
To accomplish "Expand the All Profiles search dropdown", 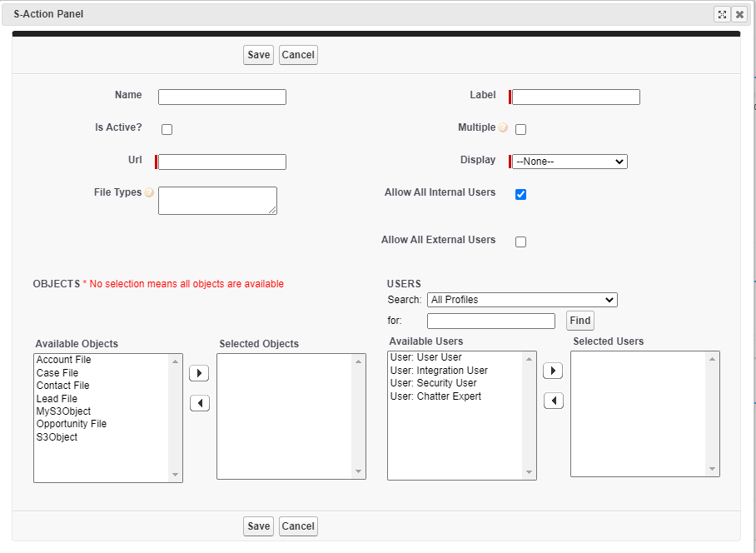I will pyautogui.click(x=522, y=300).
